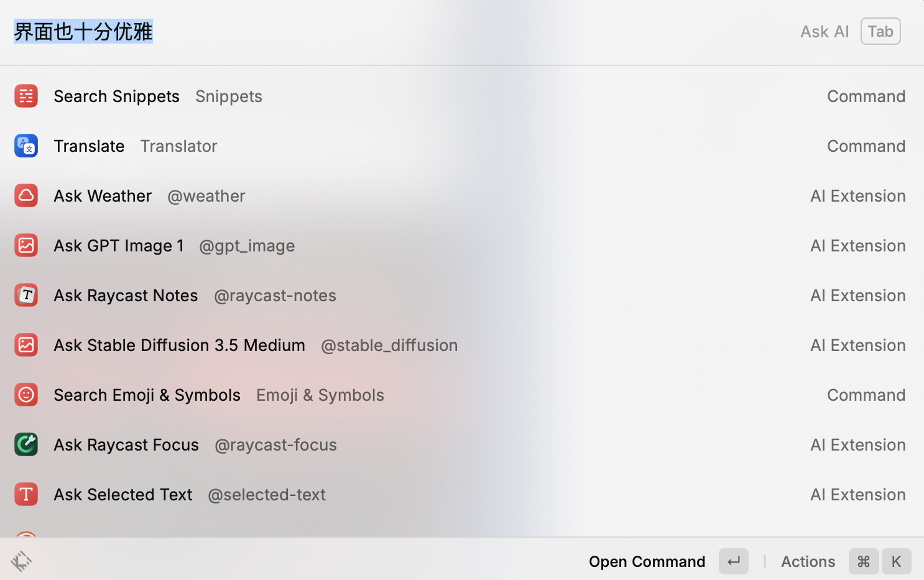Open the Actions menu
The image size is (924, 580).
(x=808, y=561)
